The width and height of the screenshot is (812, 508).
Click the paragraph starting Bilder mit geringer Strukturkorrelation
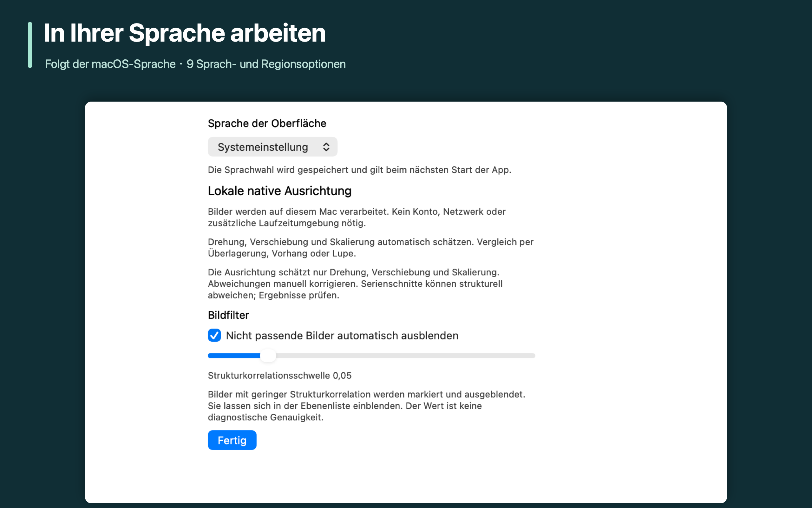(367, 406)
